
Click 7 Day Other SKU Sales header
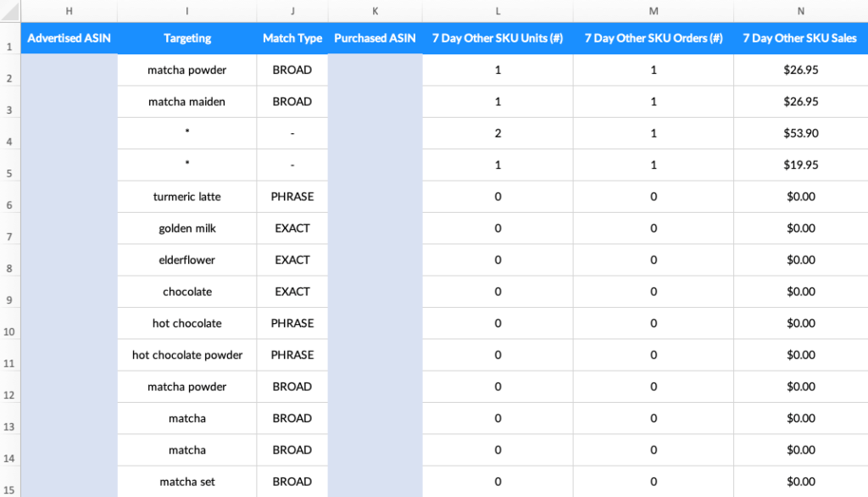pos(800,38)
